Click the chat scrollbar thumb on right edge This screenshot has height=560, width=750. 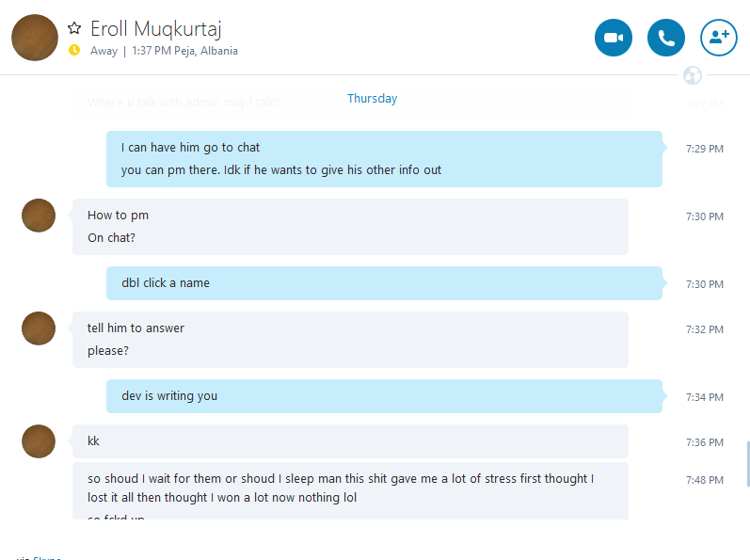[x=748, y=464]
